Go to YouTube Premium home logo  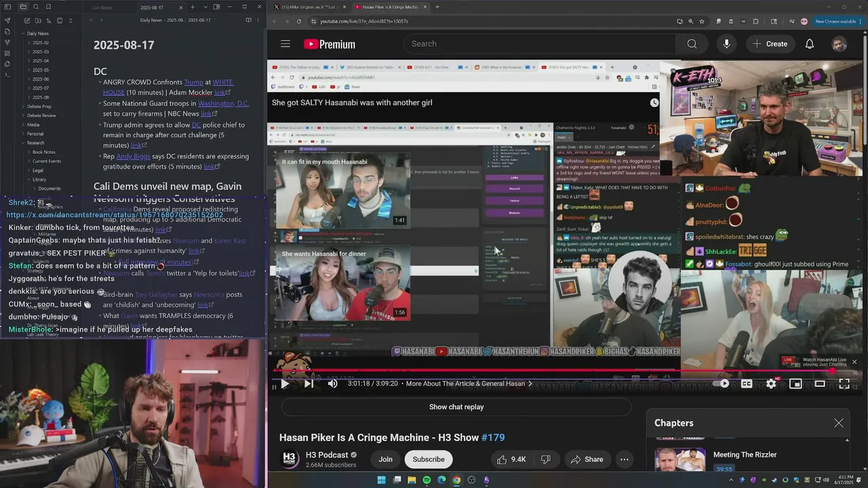330,44
